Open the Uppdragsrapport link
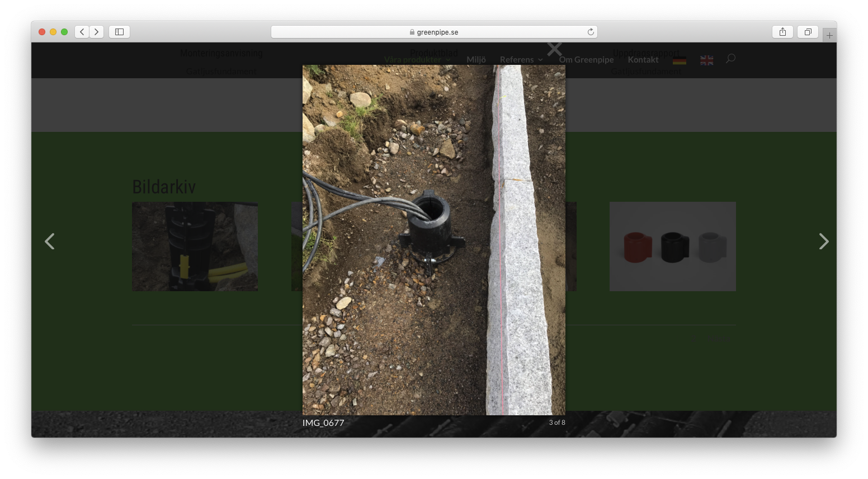Screen dimensions: 868x479 click(x=646, y=53)
